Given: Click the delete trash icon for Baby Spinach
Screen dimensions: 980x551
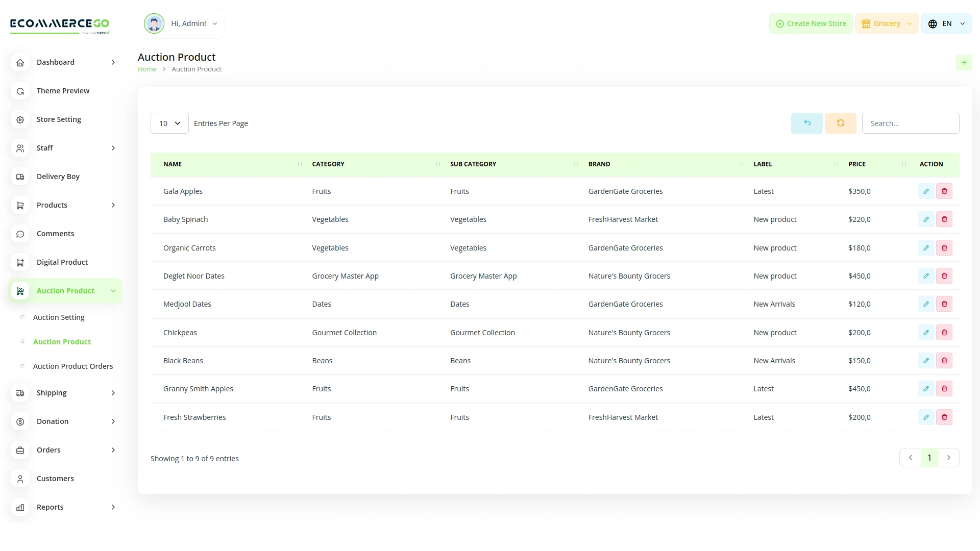Looking at the screenshot, I should [x=944, y=219].
